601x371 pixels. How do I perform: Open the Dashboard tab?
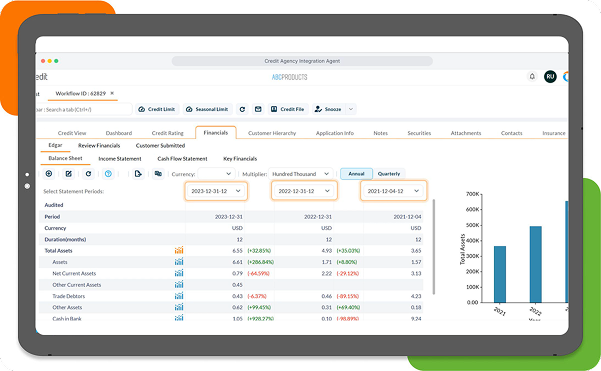point(119,133)
